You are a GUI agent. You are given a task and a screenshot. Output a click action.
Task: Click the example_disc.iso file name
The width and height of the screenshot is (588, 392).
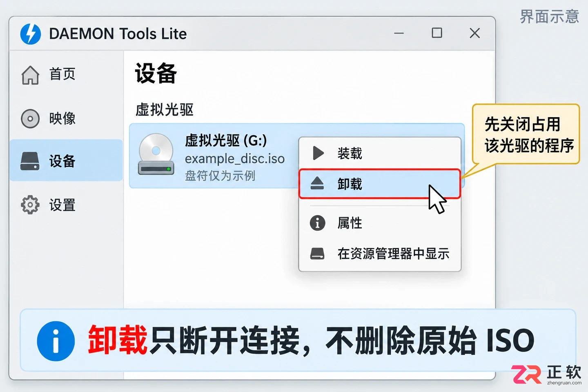[x=235, y=158]
